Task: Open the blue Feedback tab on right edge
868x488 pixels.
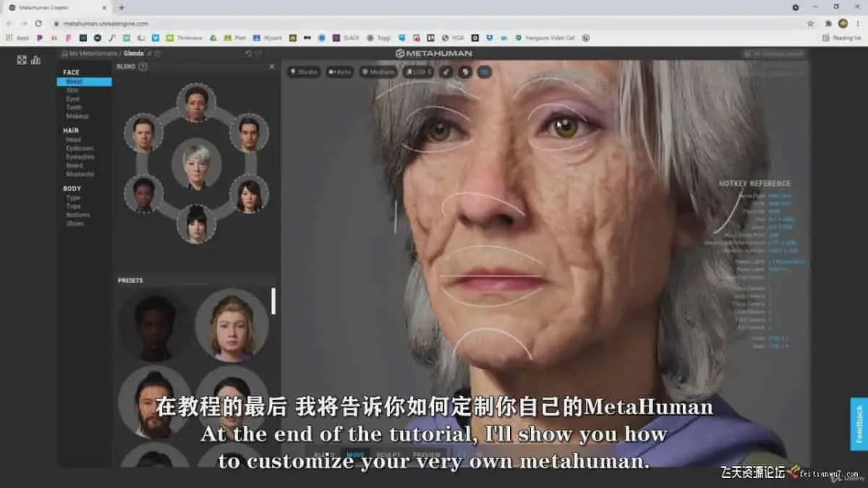Action: 859,424
